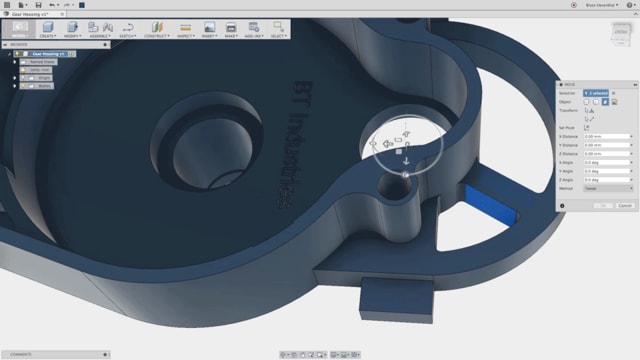
Task: Open the data panel grid icon
Action: click(x=7, y=5)
